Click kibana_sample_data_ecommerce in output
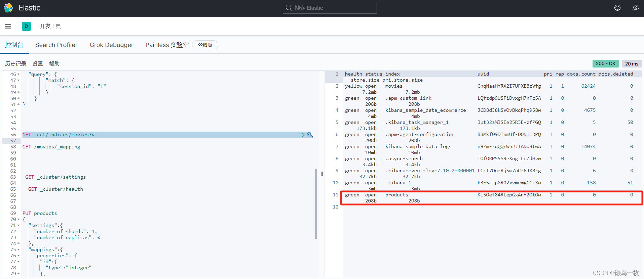The height and width of the screenshot is (279, 644). tap(426, 110)
